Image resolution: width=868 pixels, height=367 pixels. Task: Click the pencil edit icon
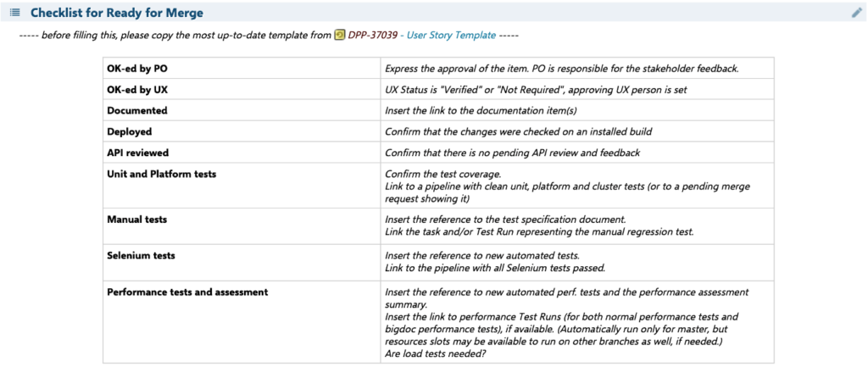click(856, 13)
